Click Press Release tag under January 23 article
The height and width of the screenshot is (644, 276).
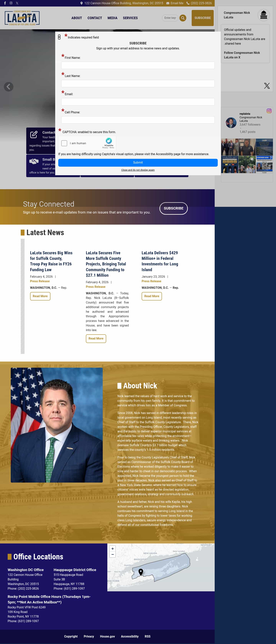click(x=151, y=281)
